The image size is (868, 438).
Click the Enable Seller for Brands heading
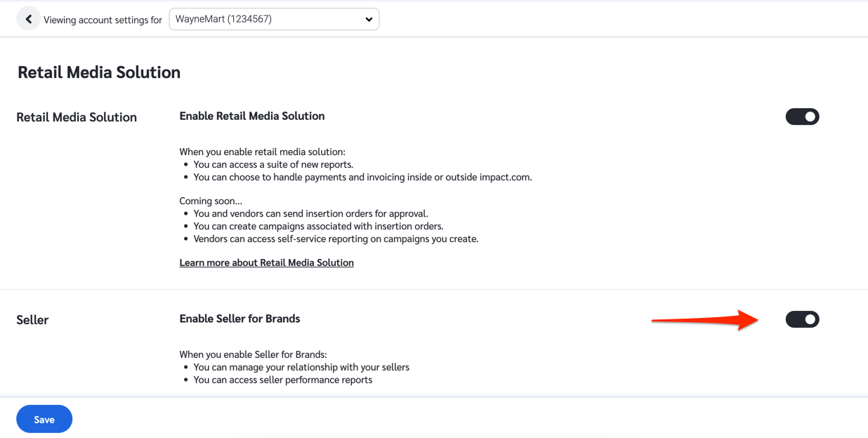pos(239,319)
